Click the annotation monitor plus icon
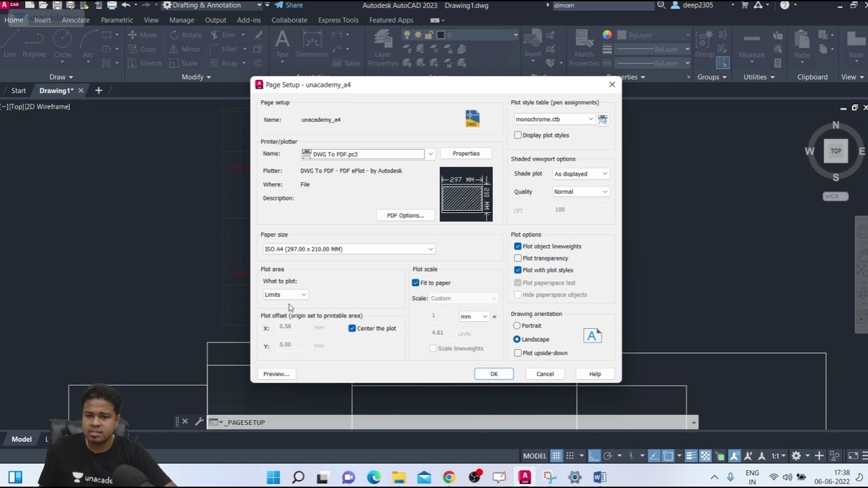 point(819,456)
